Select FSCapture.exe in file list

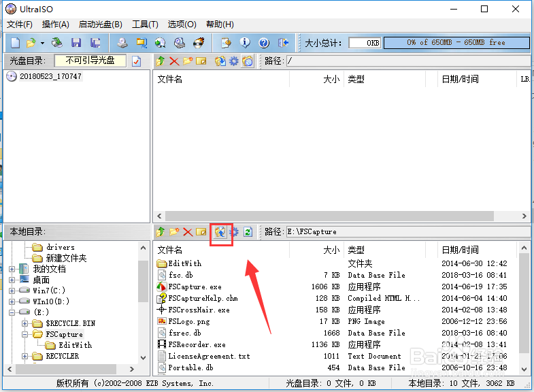[x=195, y=287]
